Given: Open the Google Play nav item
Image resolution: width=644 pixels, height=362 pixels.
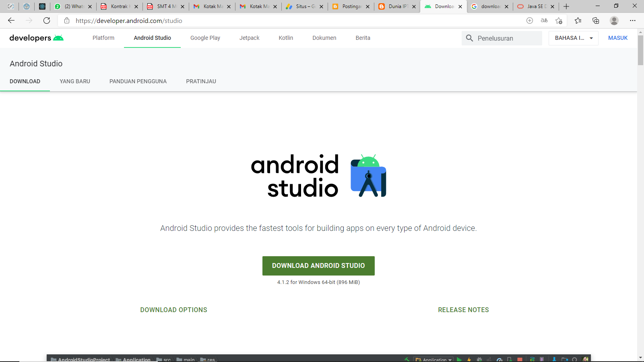Looking at the screenshot, I should [205, 38].
